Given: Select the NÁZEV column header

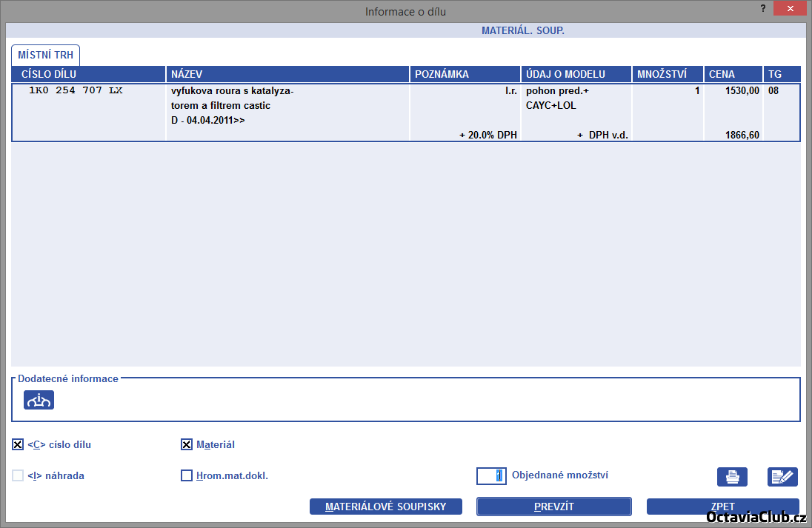Looking at the screenshot, I should tap(287, 74).
